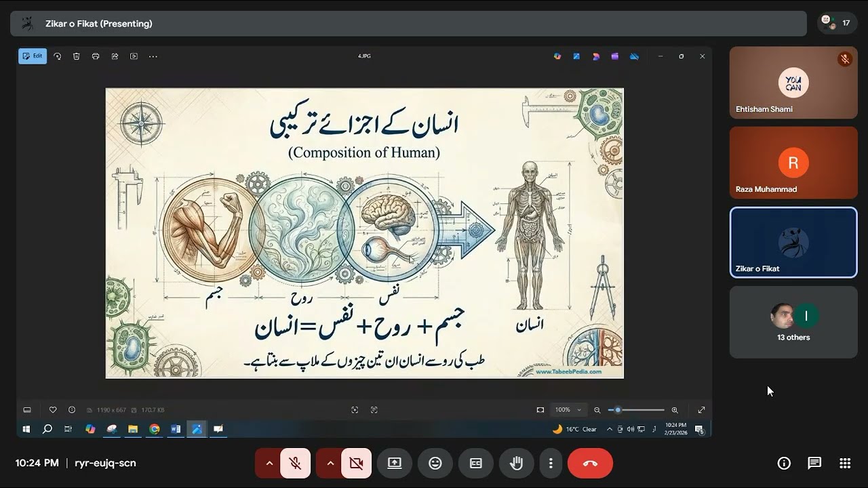
Task: Select the Raza Muhammad participant tile
Action: [x=793, y=163]
